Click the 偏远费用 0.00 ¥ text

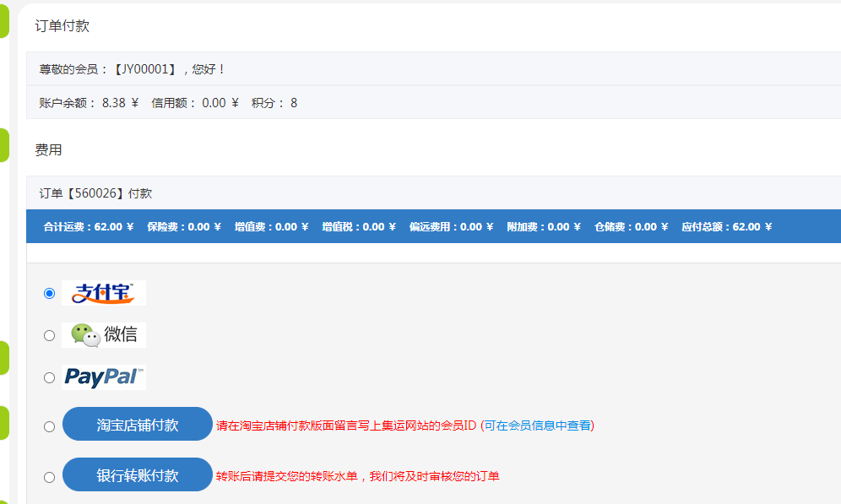[451, 227]
